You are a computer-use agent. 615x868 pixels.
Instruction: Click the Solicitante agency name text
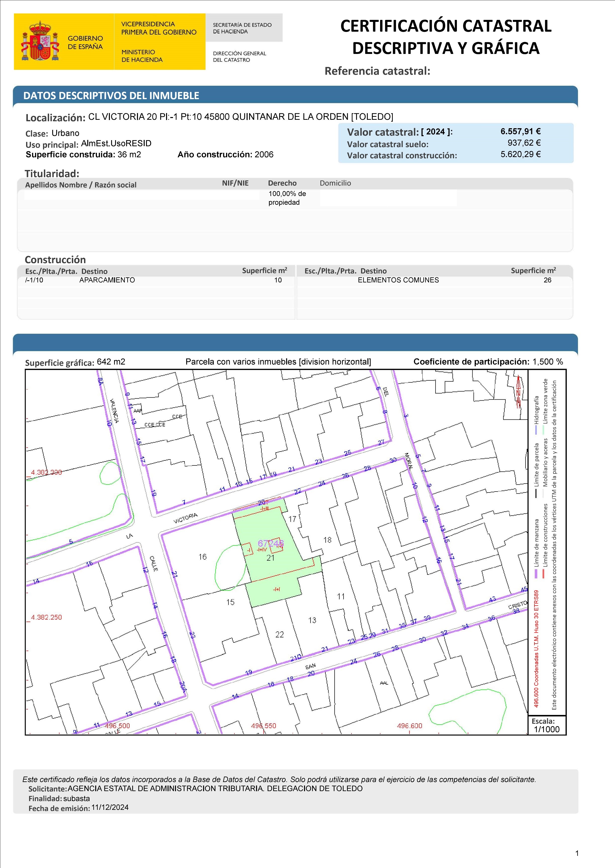pyautogui.click(x=215, y=788)
